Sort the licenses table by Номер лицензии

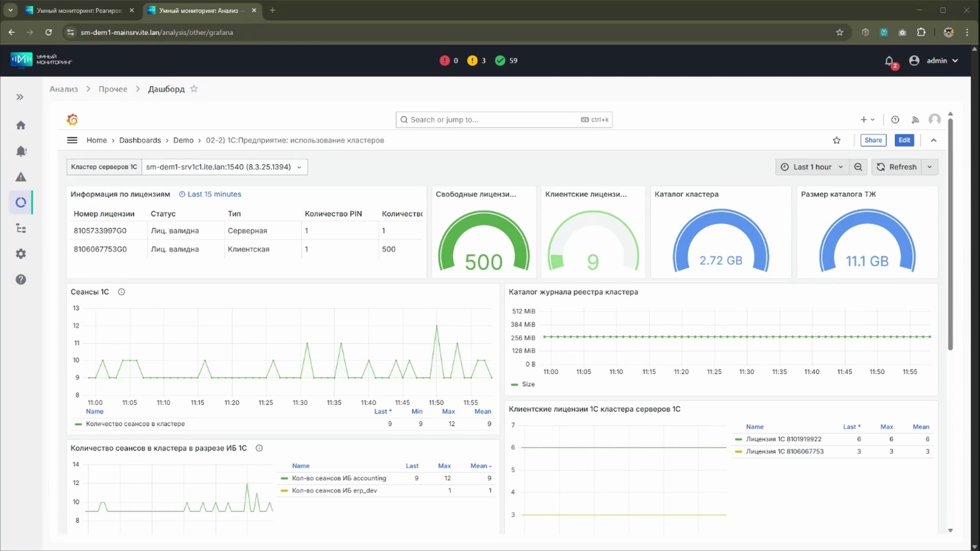tap(104, 214)
